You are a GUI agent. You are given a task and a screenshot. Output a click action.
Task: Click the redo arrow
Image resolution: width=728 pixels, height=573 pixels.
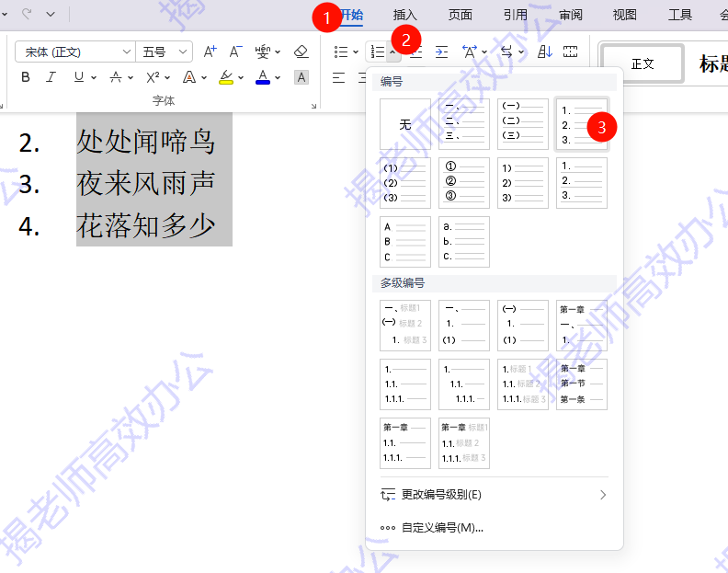pyautogui.click(x=27, y=14)
